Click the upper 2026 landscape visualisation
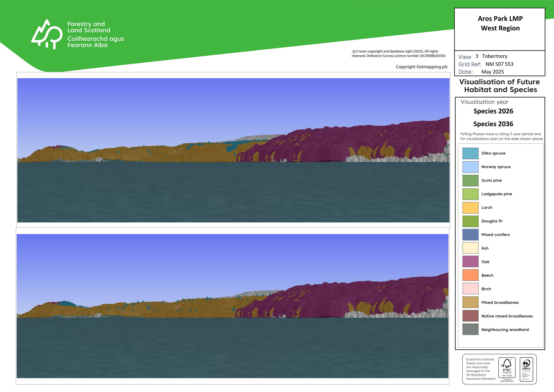The height and width of the screenshot is (392, 554). (x=233, y=150)
